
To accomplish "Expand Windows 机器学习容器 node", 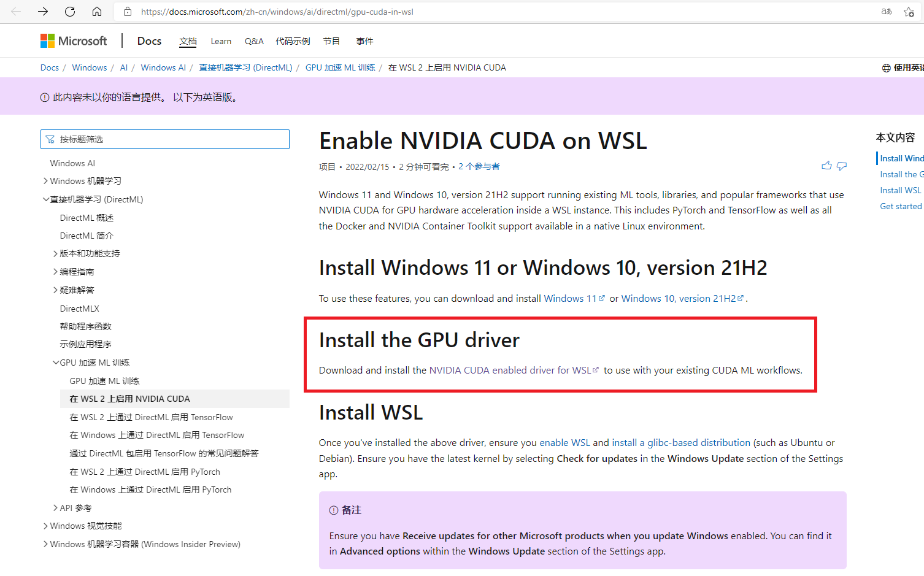I will [x=46, y=544].
